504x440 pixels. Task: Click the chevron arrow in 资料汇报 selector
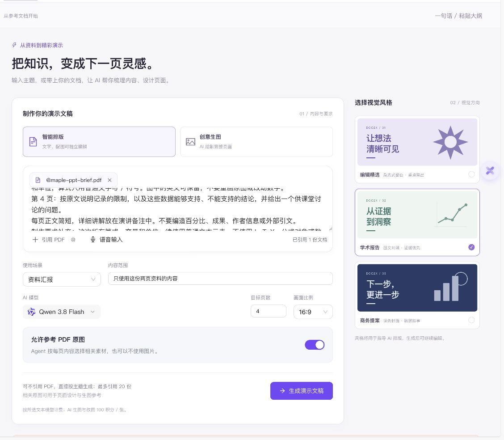pos(93,279)
